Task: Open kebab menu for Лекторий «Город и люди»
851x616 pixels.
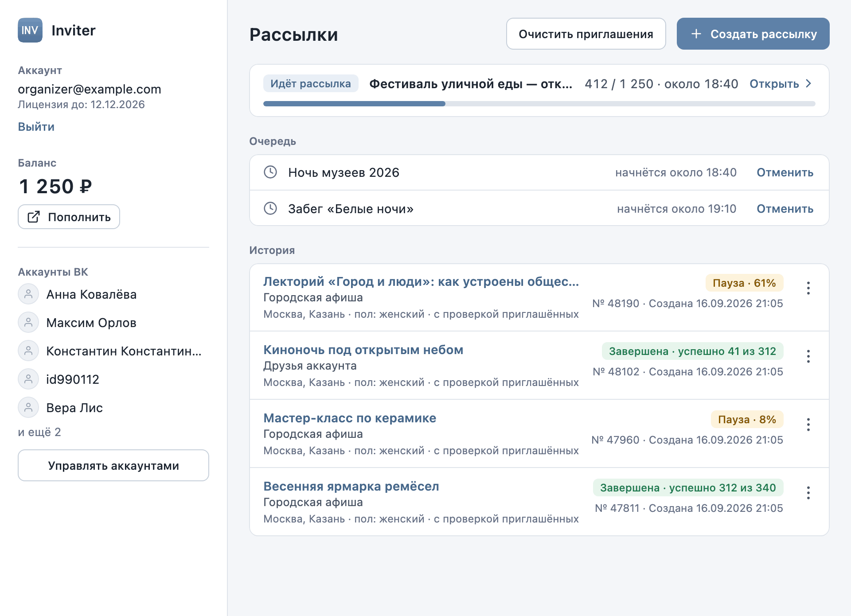Action: [x=808, y=288]
